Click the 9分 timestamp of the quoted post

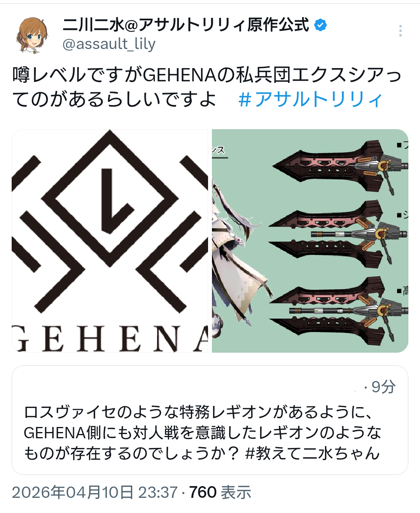pos(383,387)
